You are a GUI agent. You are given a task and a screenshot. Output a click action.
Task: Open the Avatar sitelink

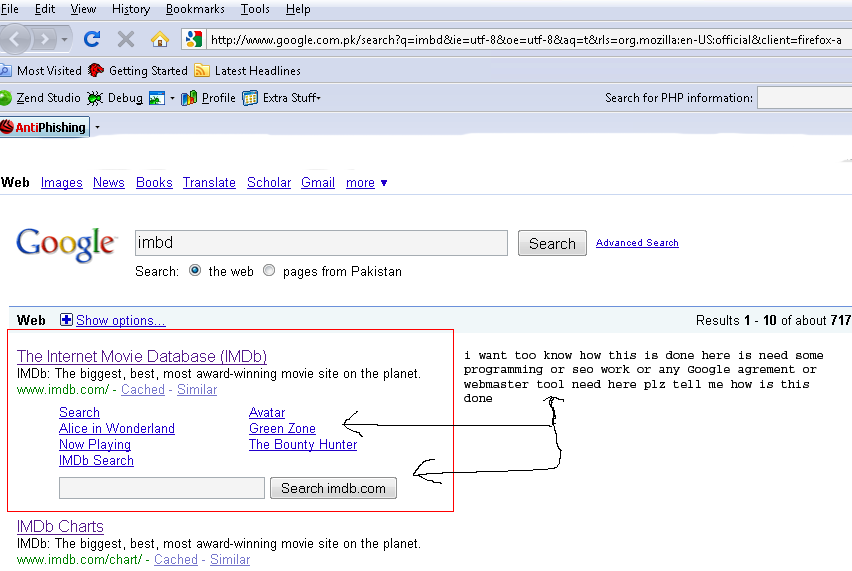267,412
